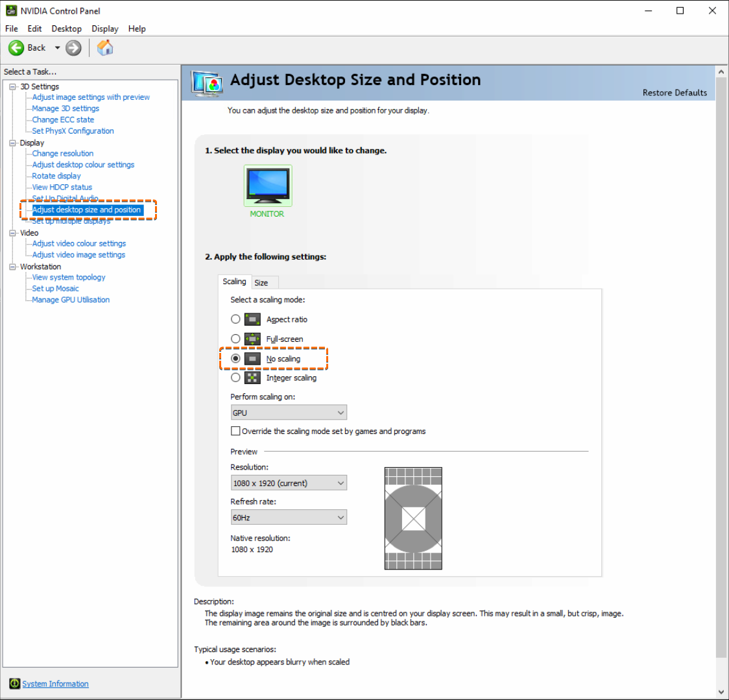Open Rotate display task
The image size is (729, 700).
click(56, 176)
